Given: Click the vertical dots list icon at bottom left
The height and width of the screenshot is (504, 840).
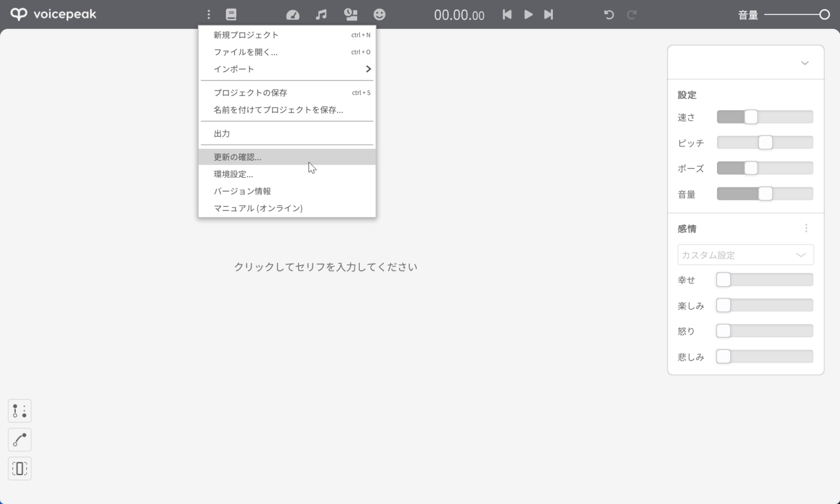Looking at the screenshot, I should click(20, 411).
